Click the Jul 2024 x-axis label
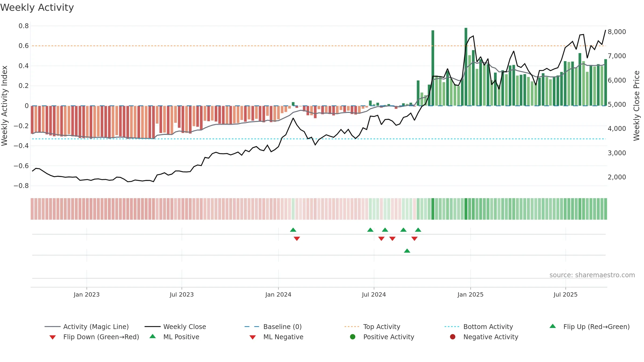The height and width of the screenshot is (362, 644). 374,294
